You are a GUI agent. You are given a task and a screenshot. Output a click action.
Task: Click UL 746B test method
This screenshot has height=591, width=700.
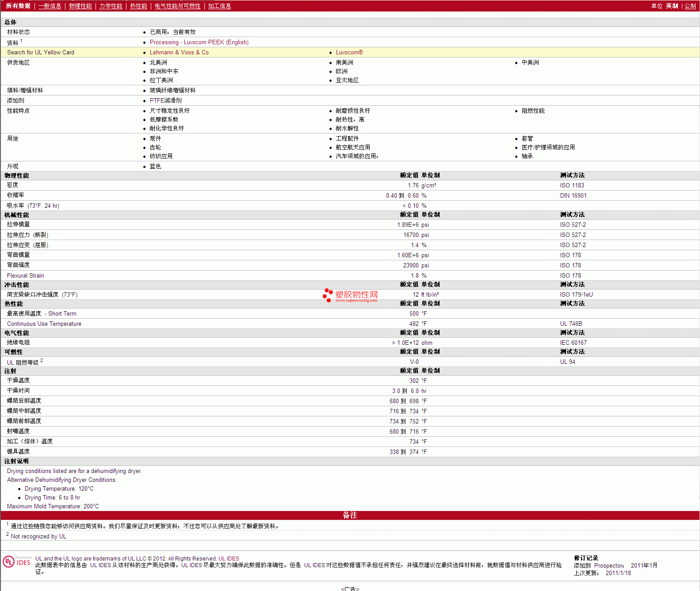tap(571, 324)
